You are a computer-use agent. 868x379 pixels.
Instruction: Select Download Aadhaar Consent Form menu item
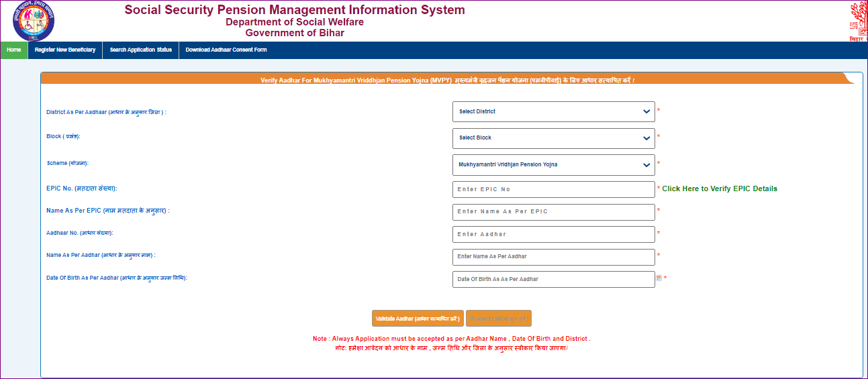pos(226,50)
